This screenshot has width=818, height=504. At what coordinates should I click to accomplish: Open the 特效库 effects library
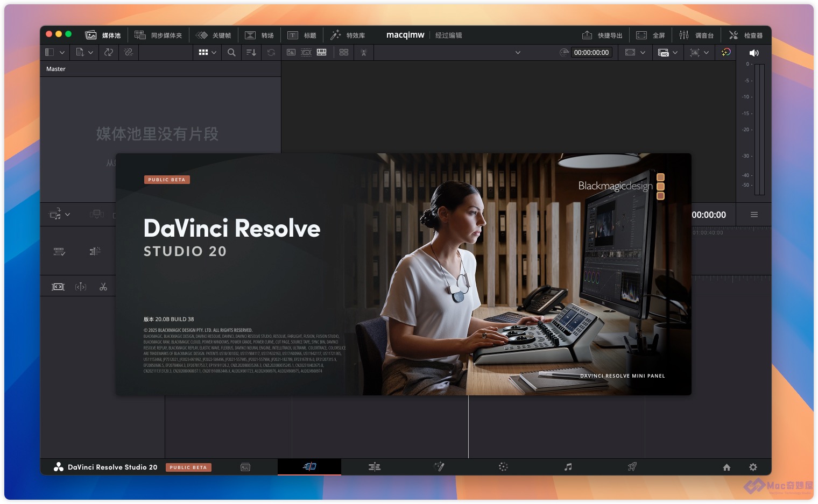[348, 35]
